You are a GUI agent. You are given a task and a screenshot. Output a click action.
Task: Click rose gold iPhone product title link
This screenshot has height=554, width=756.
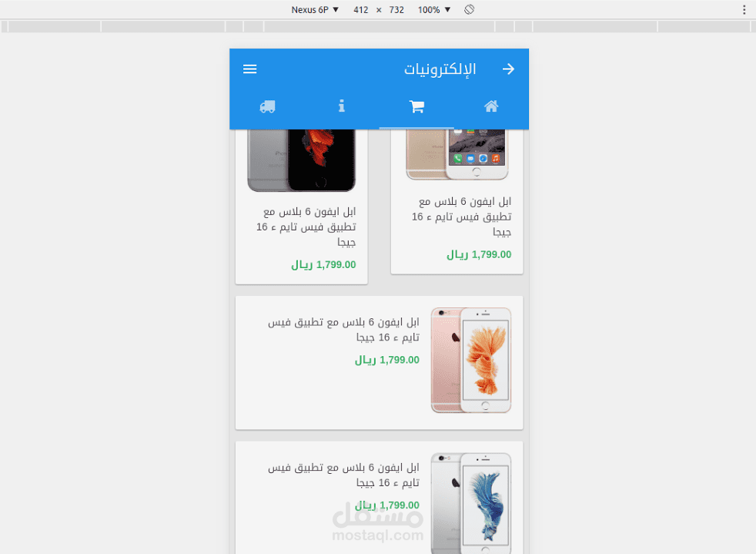343,329
